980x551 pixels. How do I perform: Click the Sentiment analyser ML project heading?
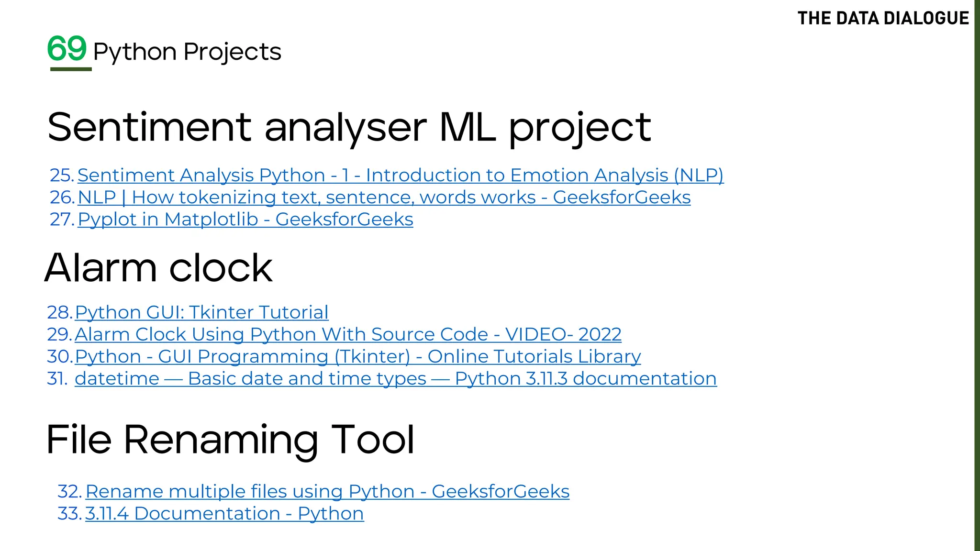tap(349, 127)
